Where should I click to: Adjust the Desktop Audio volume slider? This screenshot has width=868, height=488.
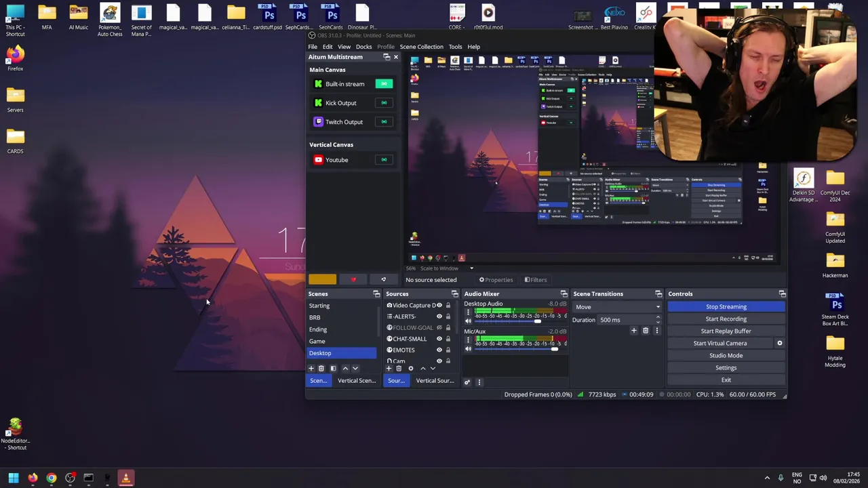[519, 321]
